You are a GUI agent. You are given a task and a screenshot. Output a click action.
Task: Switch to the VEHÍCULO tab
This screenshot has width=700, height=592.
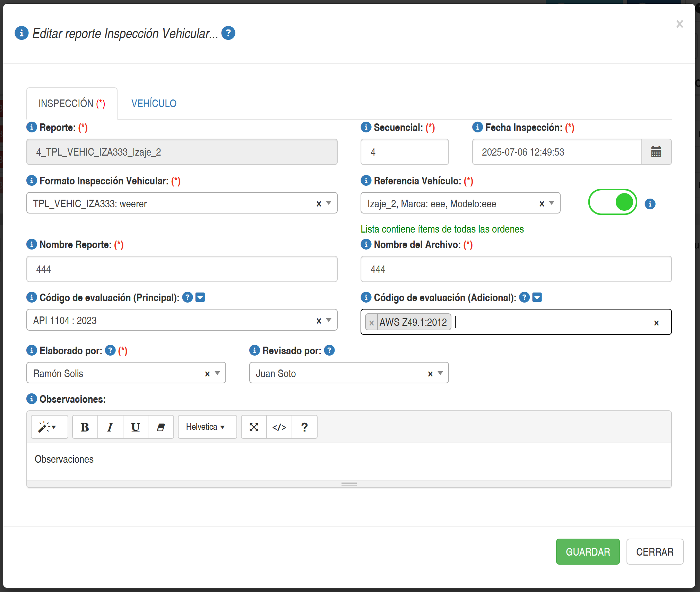[154, 103]
